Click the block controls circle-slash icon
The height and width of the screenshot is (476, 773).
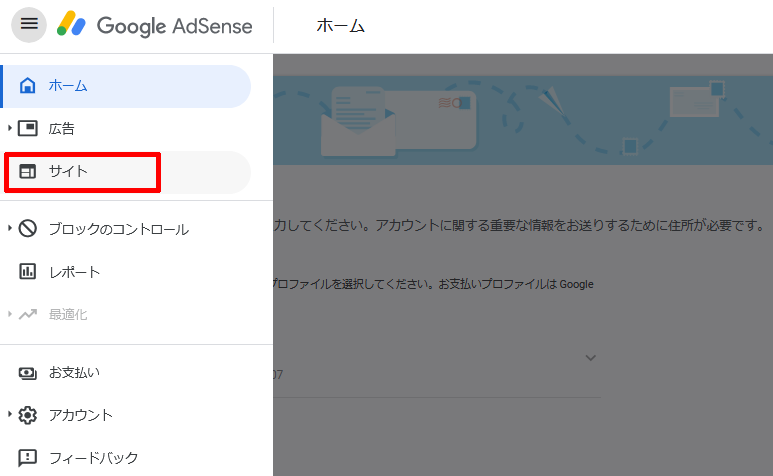[28, 229]
